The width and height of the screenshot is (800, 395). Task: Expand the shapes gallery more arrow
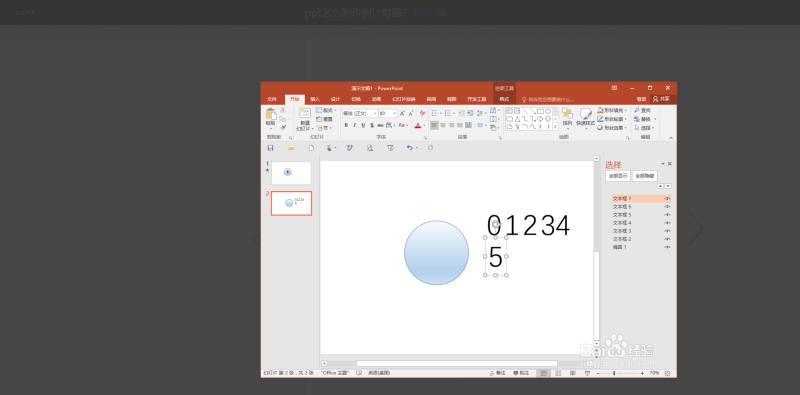coord(556,127)
